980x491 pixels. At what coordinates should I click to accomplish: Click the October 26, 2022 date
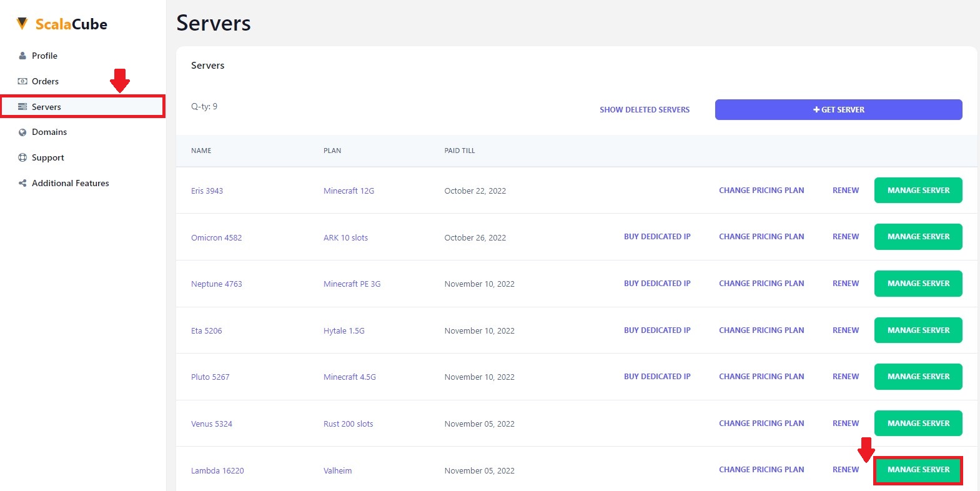(475, 237)
